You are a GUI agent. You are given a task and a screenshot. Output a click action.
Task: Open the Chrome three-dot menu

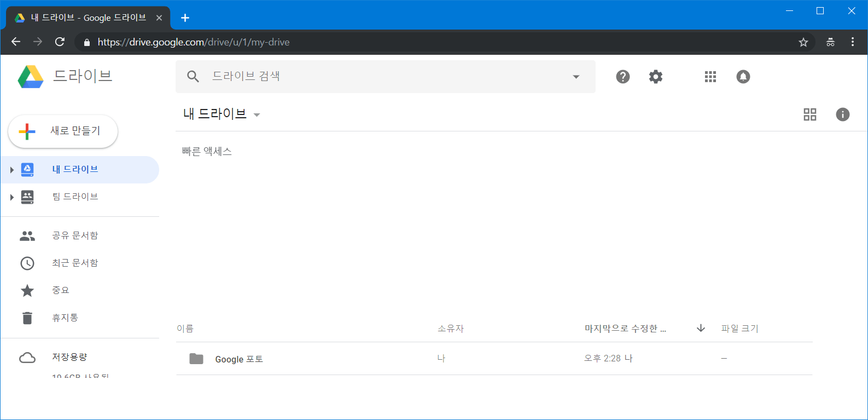coord(852,42)
